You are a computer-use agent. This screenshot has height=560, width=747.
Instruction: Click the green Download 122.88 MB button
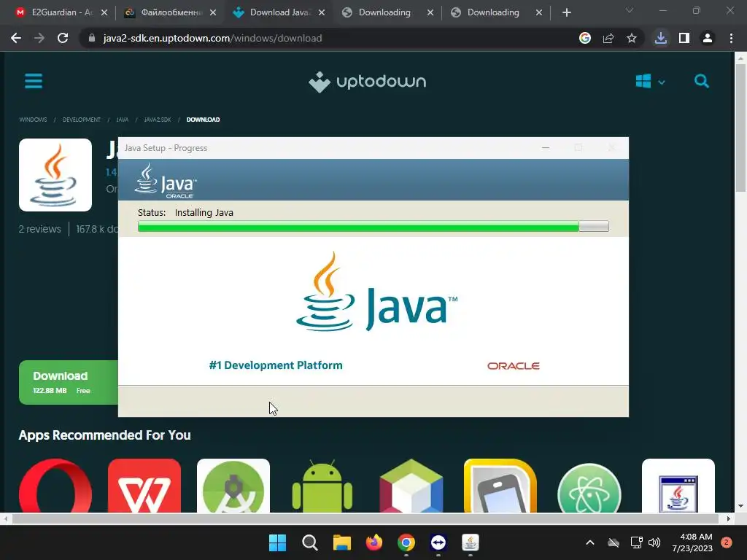pyautogui.click(x=69, y=382)
